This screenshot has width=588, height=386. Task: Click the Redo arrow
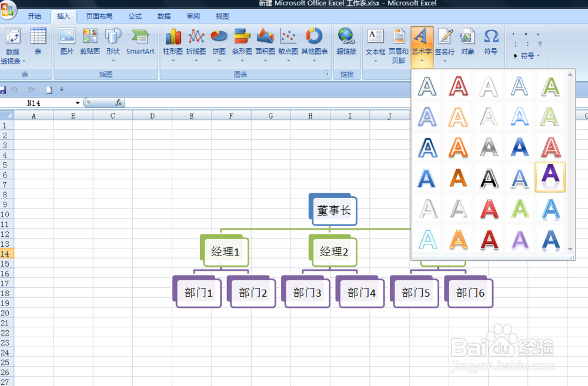32,89
